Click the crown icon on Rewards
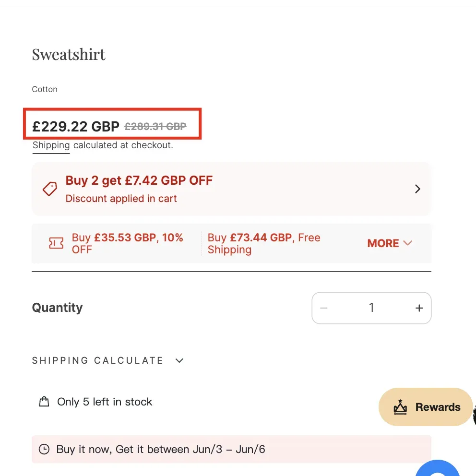The width and height of the screenshot is (476, 476). pyautogui.click(x=400, y=407)
